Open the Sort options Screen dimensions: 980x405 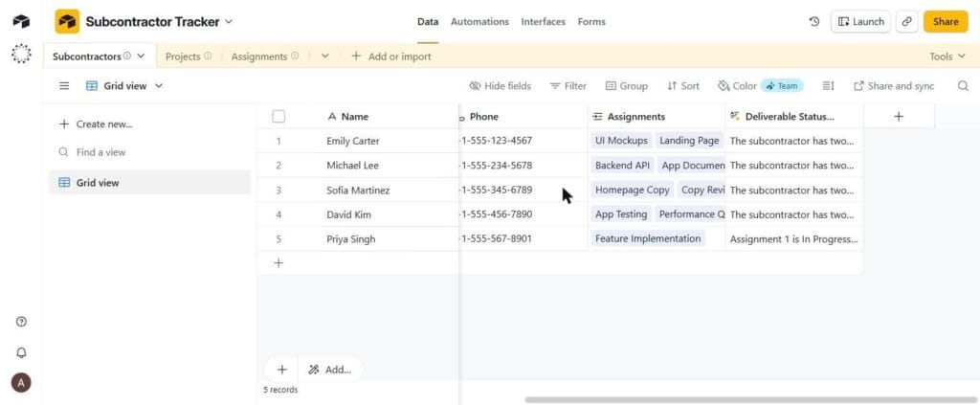[x=683, y=86]
